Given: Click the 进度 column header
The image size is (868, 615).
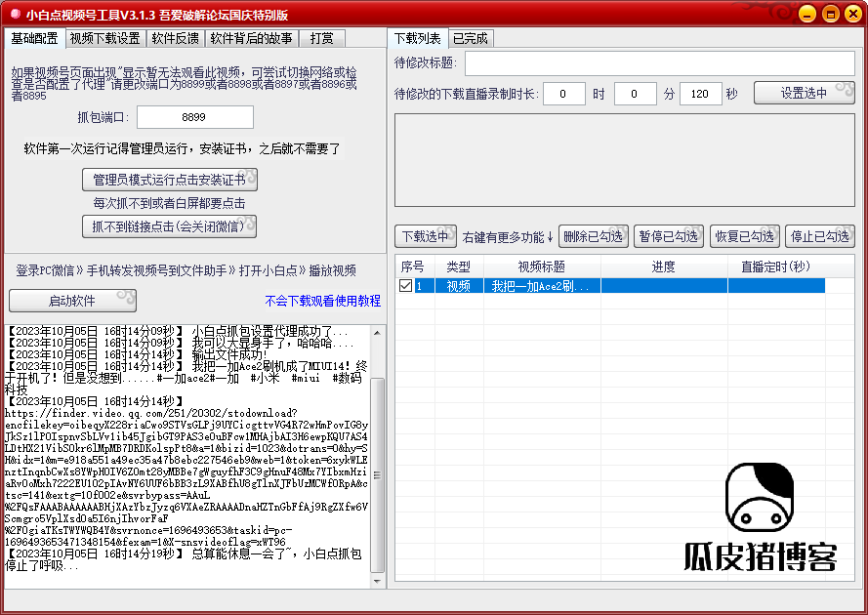Looking at the screenshot, I should coord(664,266).
